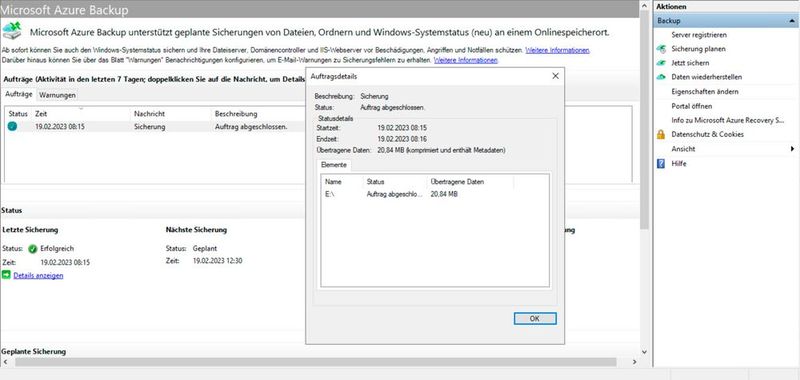800x380 pixels.
Task: Open Info zu Microsoft Azure Recovery action
Action: click(x=728, y=120)
